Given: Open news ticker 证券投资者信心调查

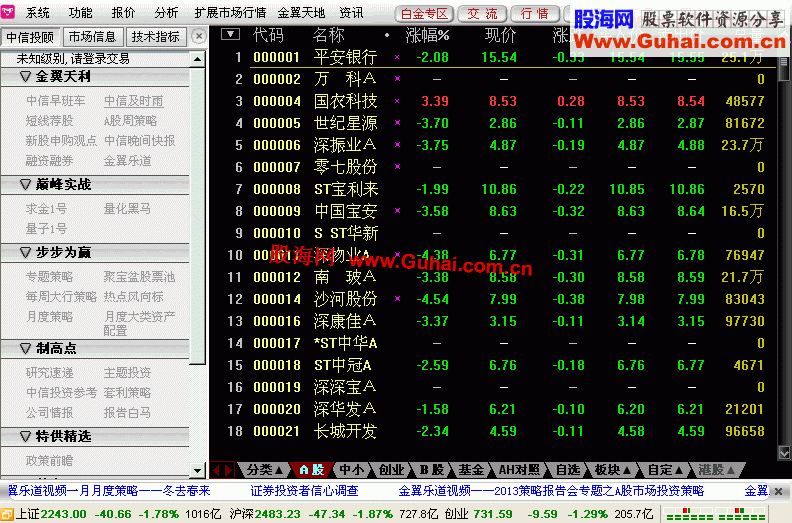Looking at the screenshot, I should (x=304, y=491).
